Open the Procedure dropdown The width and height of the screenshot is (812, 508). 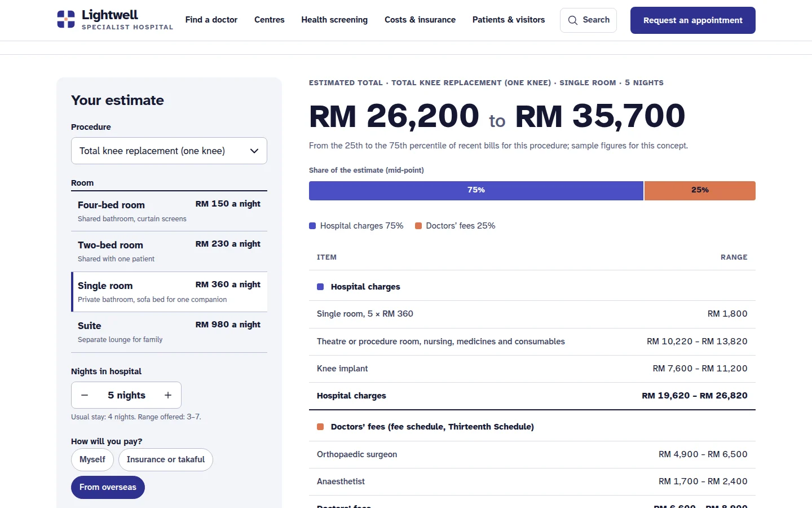click(x=169, y=151)
